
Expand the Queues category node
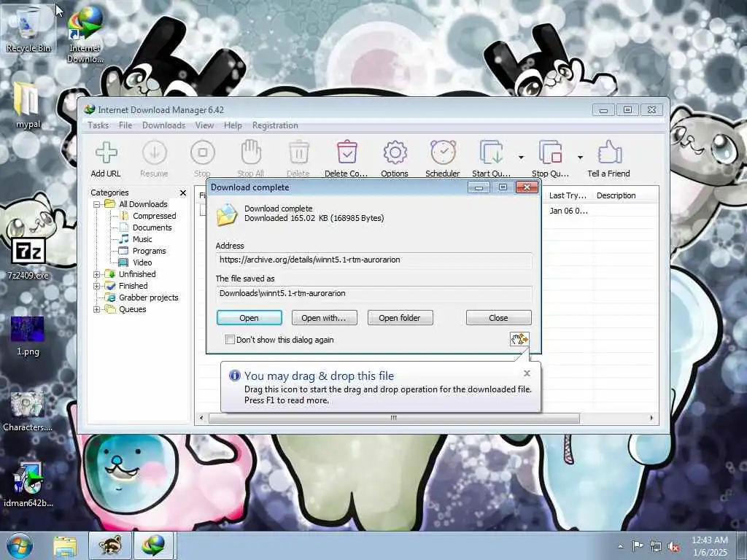(x=97, y=309)
